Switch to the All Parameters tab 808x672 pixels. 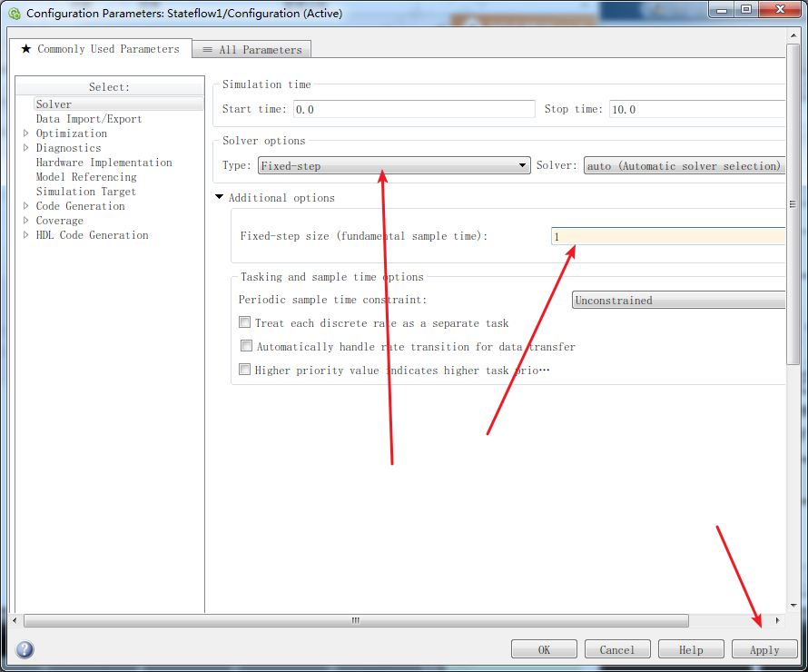(x=251, y=49)
